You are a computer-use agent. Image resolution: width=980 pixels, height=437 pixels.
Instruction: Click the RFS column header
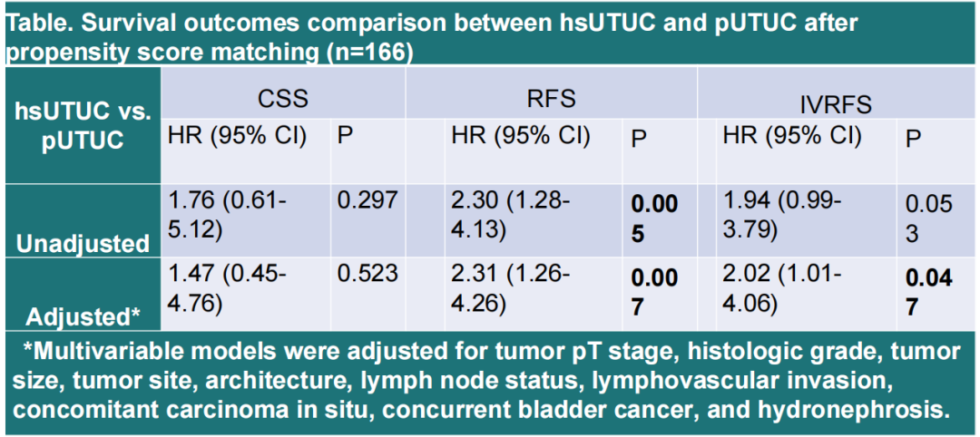(x=550, y=97)
